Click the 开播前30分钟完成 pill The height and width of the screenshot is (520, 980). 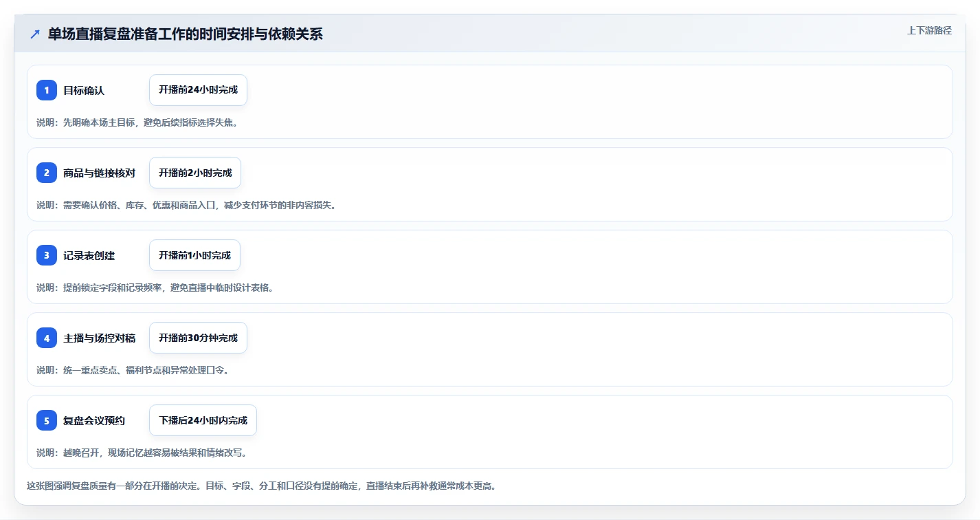tap(198, 338)
